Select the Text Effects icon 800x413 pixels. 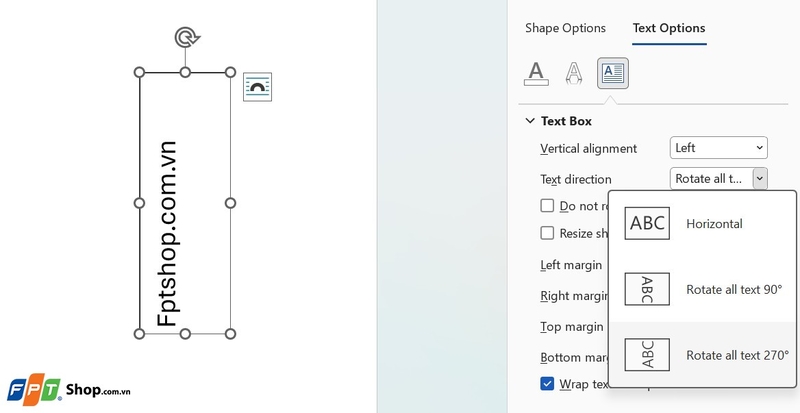pos(574,73)
